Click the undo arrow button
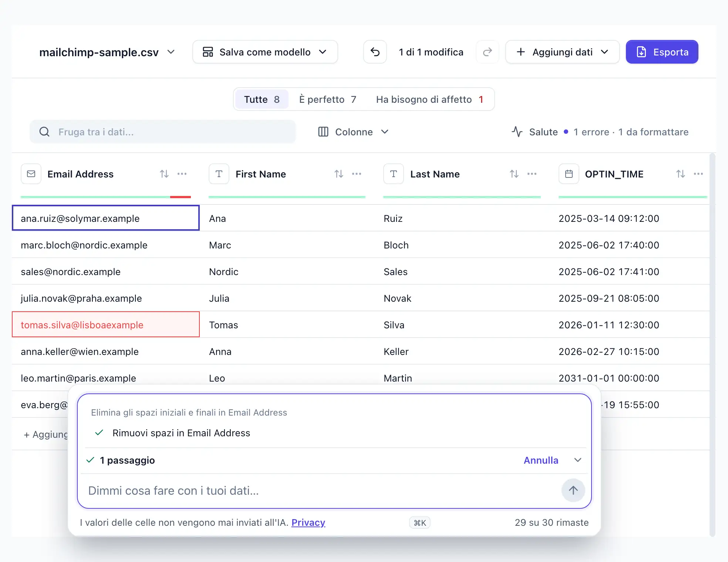 click(x=375, y=52)
